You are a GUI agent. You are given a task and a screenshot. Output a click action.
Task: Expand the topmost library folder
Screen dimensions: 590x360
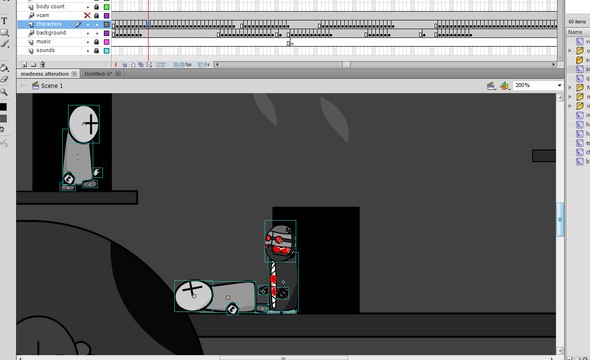(x=570, y=50)
